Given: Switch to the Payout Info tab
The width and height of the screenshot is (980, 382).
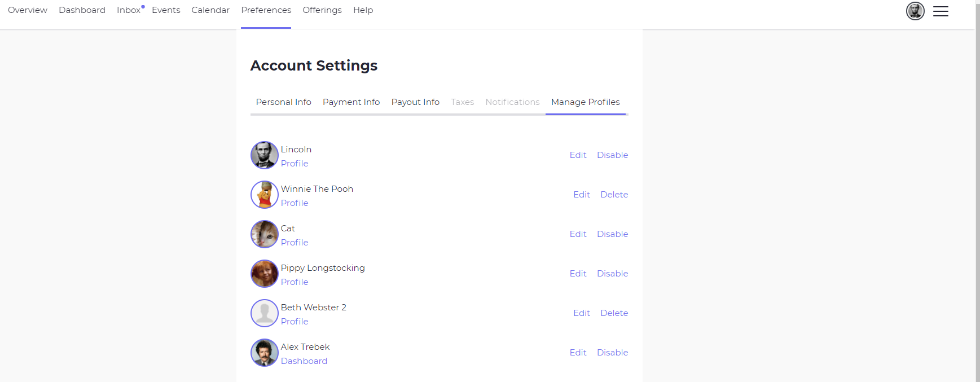Looking at the screenshot, I should tap(415, 102).
